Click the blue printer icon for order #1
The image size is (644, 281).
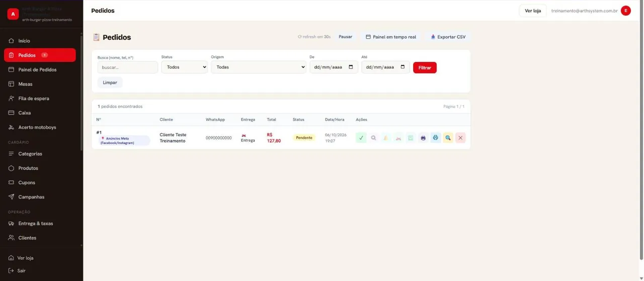point(435,138)
